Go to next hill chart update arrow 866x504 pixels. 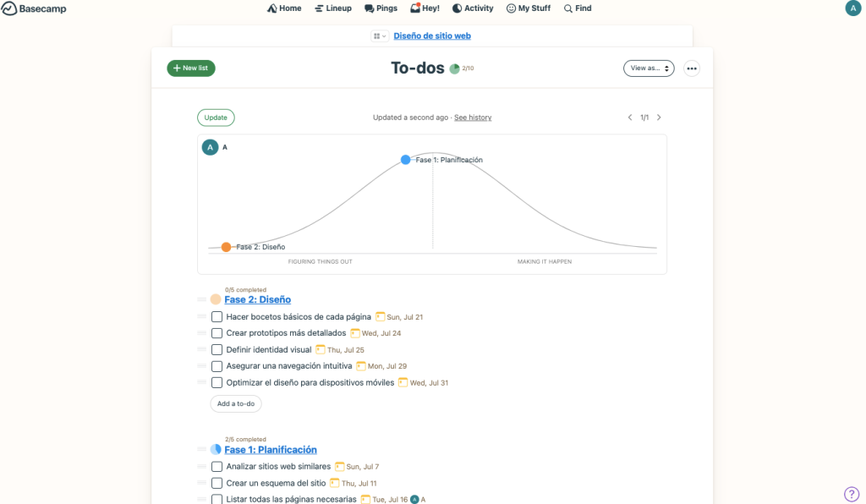pyautogui.click(x=659, y=118)
